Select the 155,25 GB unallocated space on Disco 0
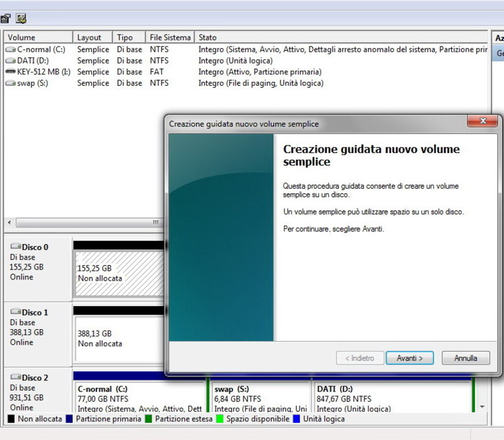Screen dimensions: 504x440 tap(120, 274)
